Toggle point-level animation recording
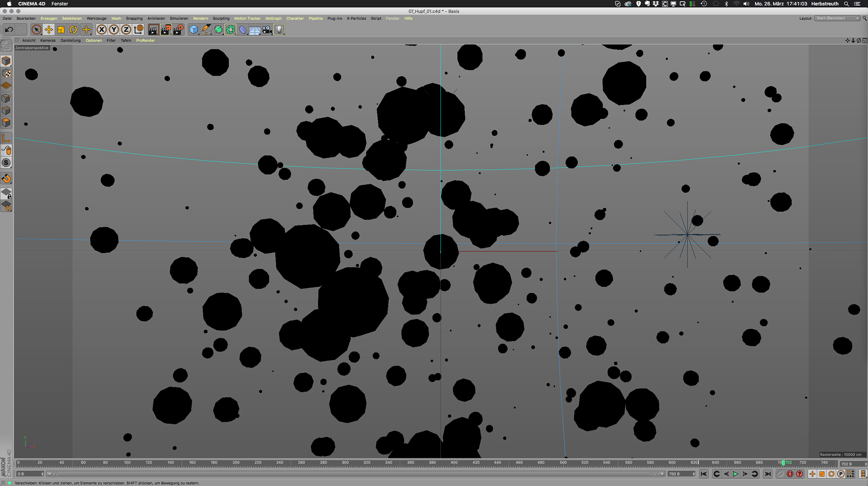 coord(850,474)
